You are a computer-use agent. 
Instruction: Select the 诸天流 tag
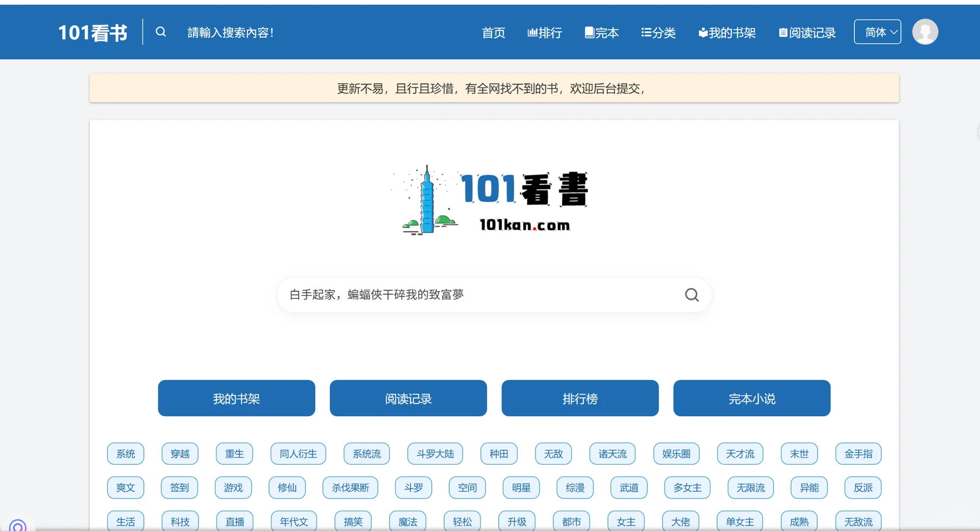point(612,454)
